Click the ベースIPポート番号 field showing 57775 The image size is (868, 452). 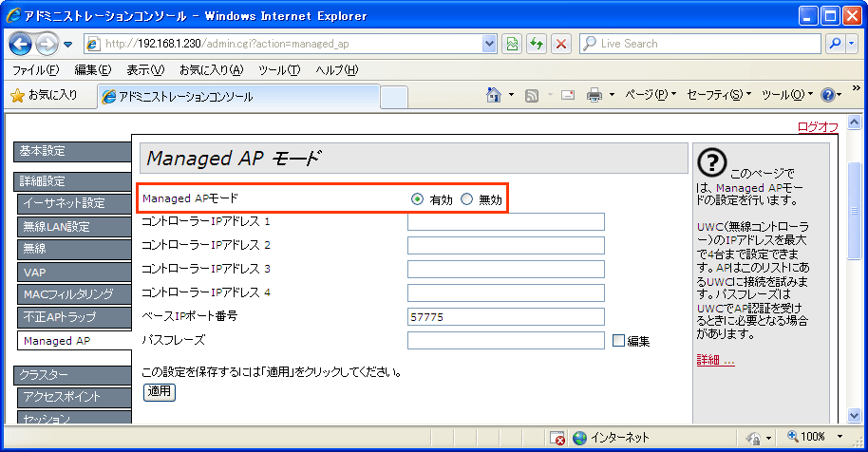point(506,317)
